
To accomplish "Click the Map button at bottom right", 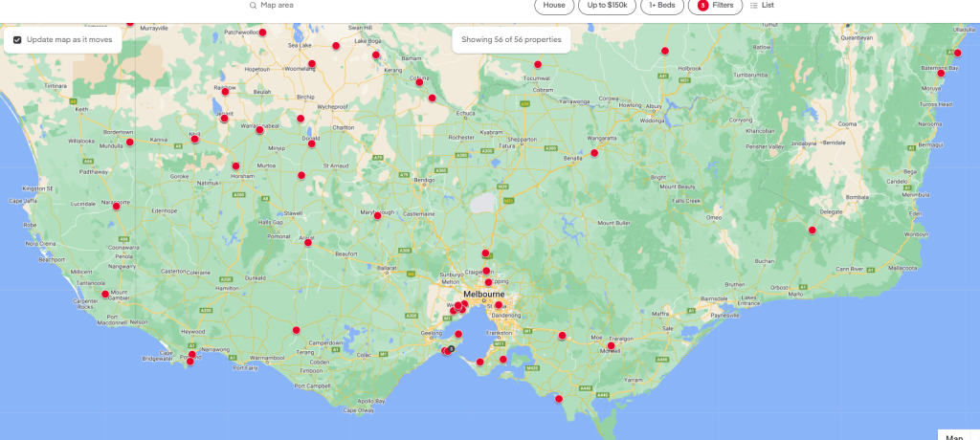I will 953,435.
